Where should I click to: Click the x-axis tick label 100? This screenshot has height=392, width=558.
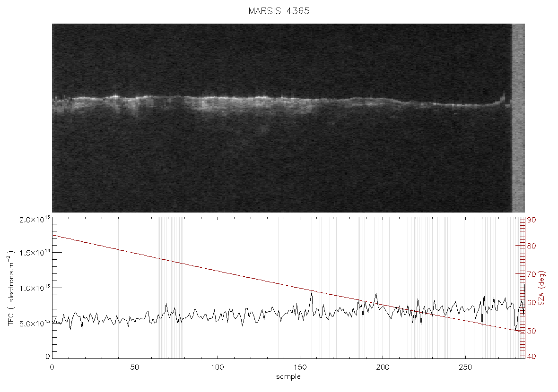(217, 367)
